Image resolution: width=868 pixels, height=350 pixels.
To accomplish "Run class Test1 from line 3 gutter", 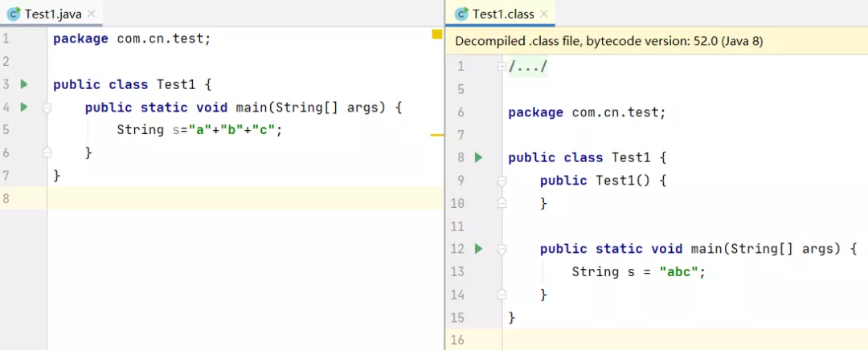I will point(24,84).
